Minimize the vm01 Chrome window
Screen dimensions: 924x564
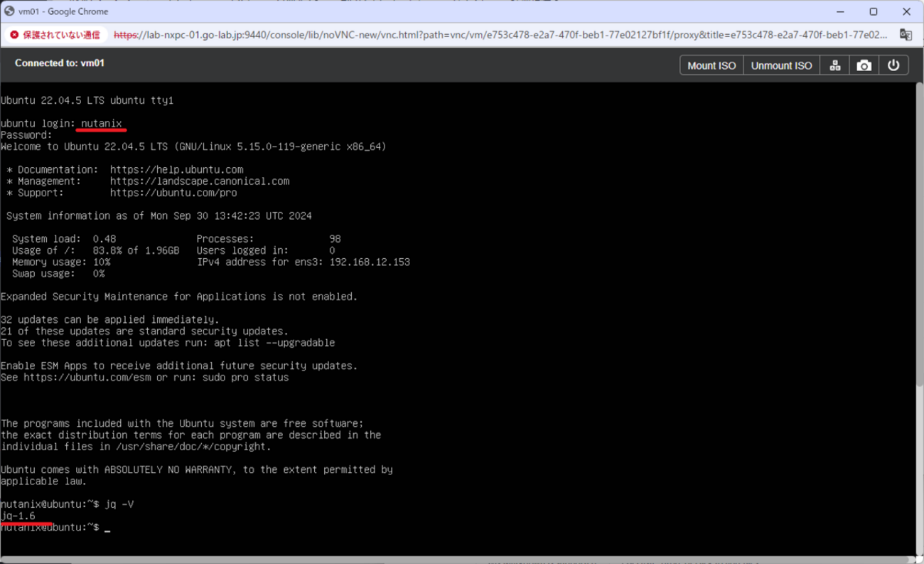tap(840, 11)
